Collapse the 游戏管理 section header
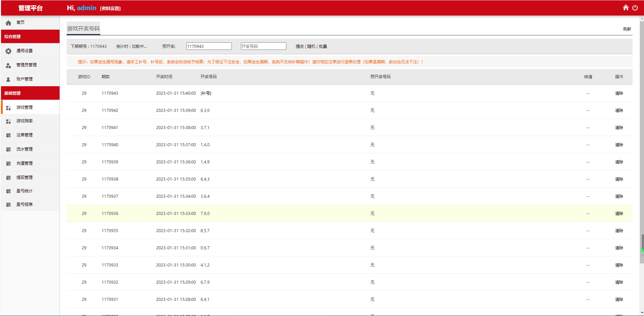This screenshot has height=316, width=644. coord(30,93)
